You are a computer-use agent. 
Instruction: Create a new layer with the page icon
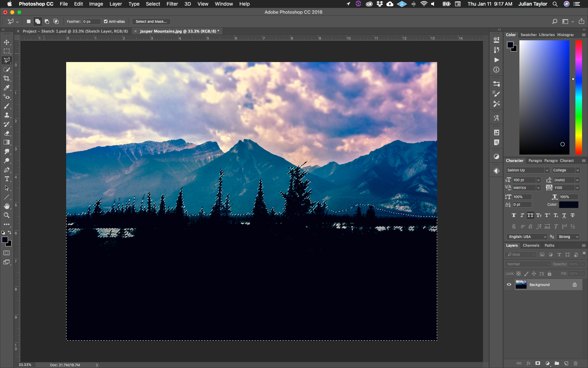point(566,363)
